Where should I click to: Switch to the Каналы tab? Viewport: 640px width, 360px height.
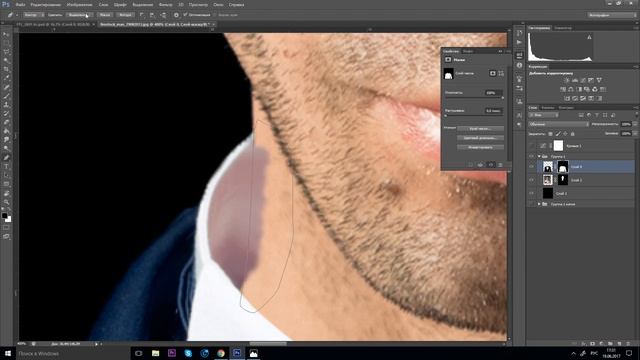(547, 108)
